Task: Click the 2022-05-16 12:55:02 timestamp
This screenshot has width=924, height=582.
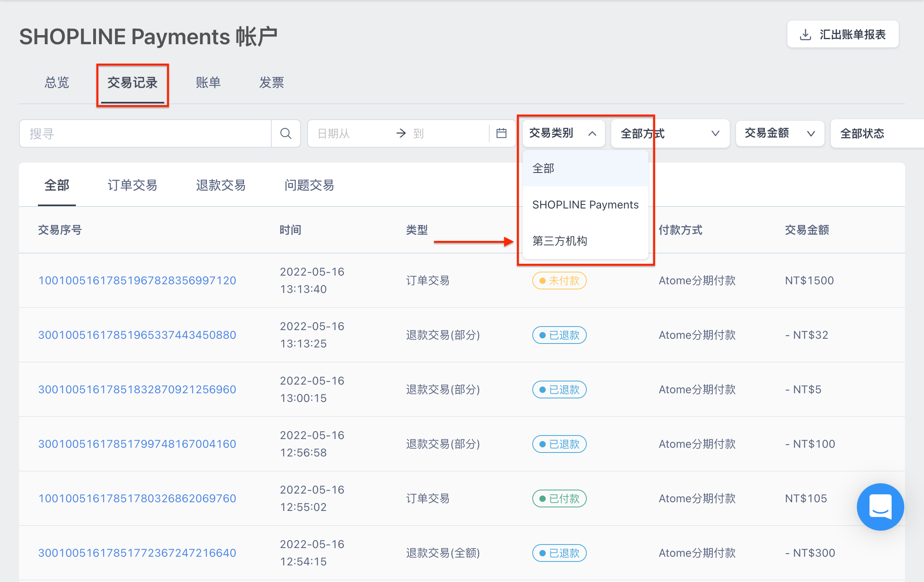Action: tap(312, 498)
